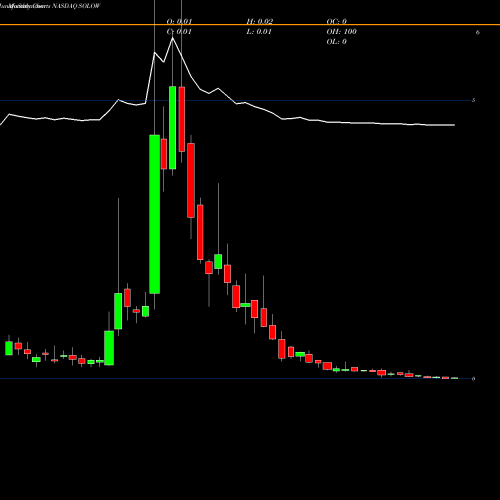Click the orange horizontal line at the top
Image resolution: width=500 pixels, height=500 pixels.
point(250,24)
